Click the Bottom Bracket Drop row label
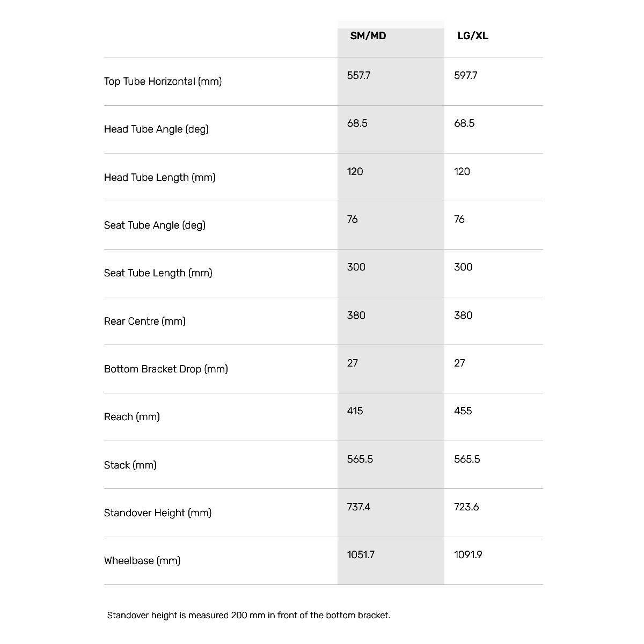Viewport: 644px width, 644px height. pyautogui.click(x=166, y=369)
